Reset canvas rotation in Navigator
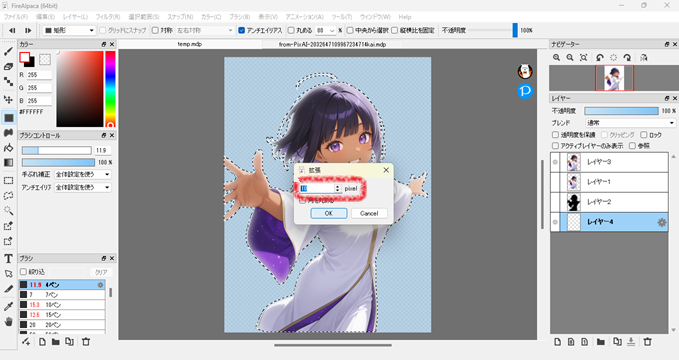Screen dimensions: 679x360 [x=614, y=58]
